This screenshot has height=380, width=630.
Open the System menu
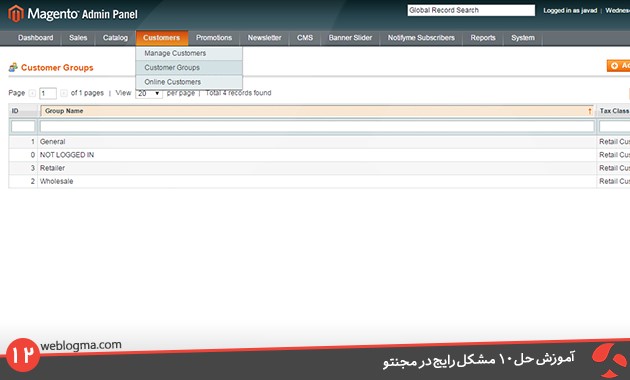[523, 38]
